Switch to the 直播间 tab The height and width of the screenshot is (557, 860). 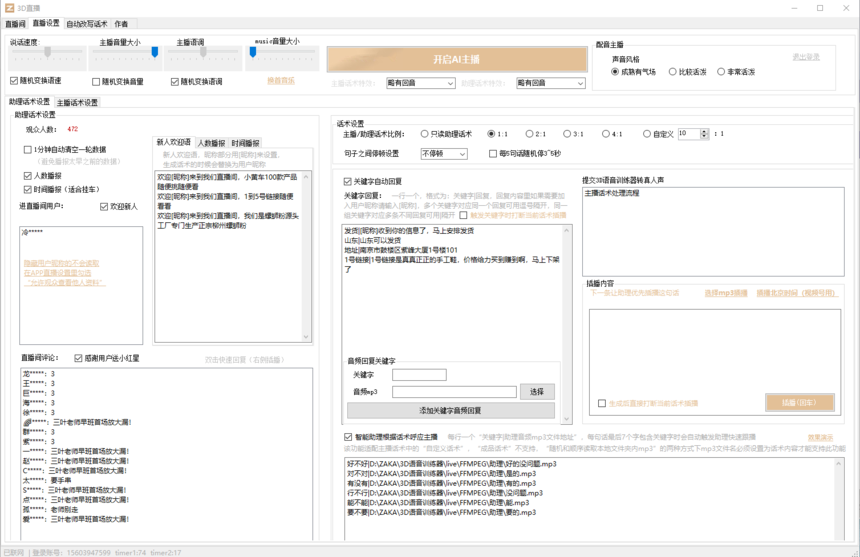[x=14, y=23]
